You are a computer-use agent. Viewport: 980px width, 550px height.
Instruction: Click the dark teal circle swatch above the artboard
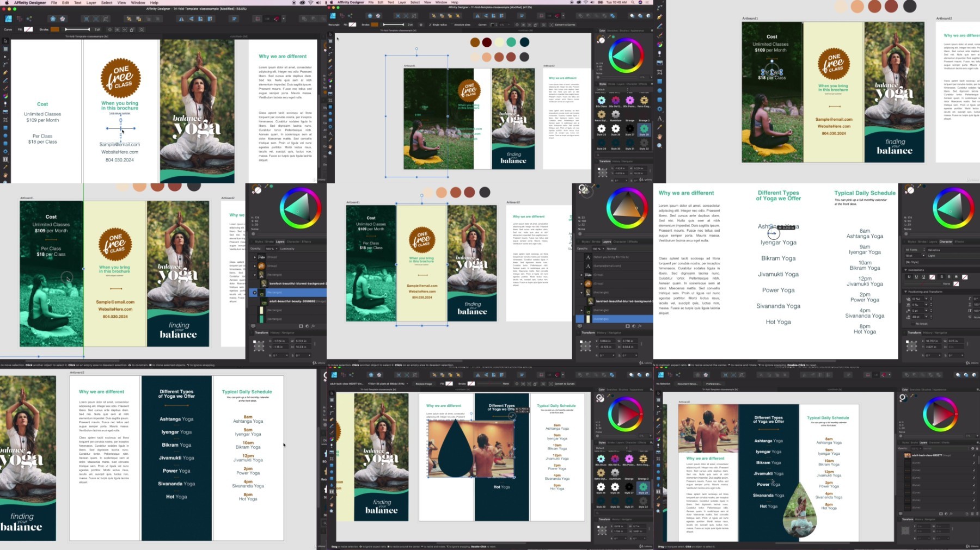pyautogui.click(x=524, y=42)
